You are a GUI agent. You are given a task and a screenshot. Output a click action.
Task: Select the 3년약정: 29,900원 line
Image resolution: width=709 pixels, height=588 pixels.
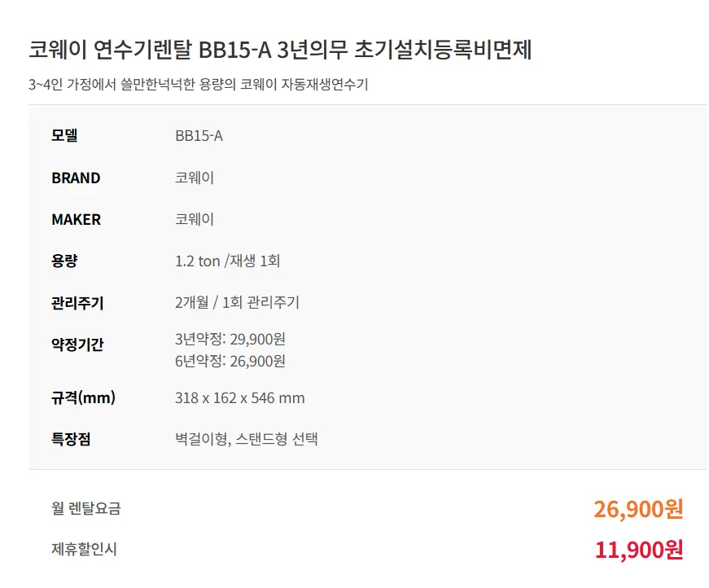(230, 340)
